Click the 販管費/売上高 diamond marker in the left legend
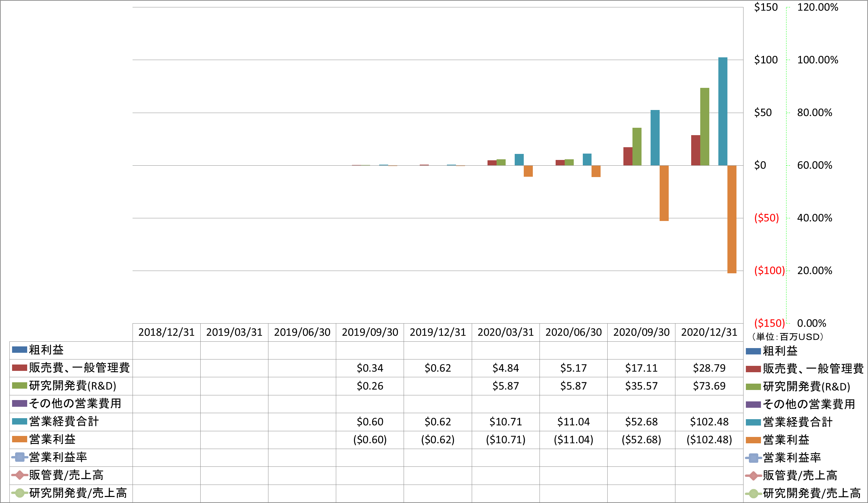Image resolution: width=868 pixels, height=503 pixels. tap(20, 475)
